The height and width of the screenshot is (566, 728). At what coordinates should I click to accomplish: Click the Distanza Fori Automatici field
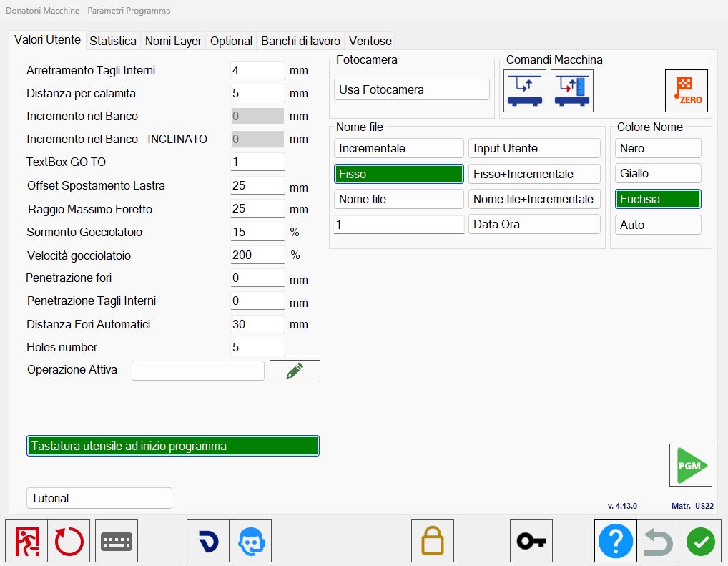tap(257, 324)
